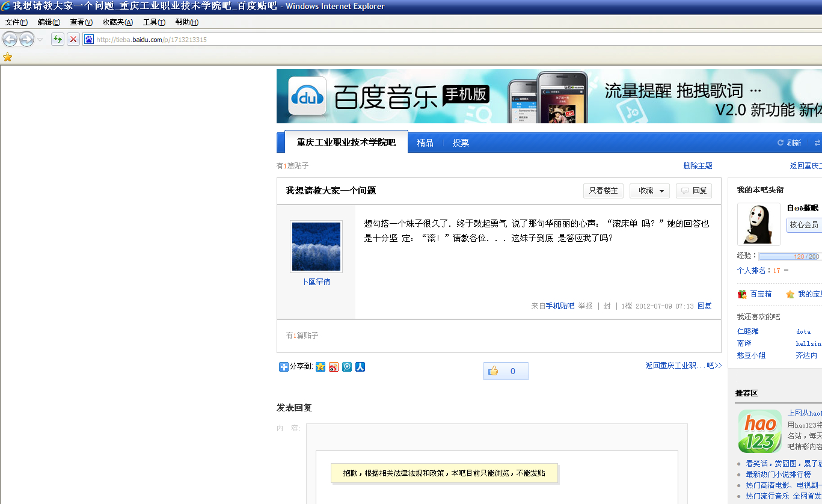Screen dimensions: 822x504
Task: Share to Renren icon
Action: click(x=360, y=367)
